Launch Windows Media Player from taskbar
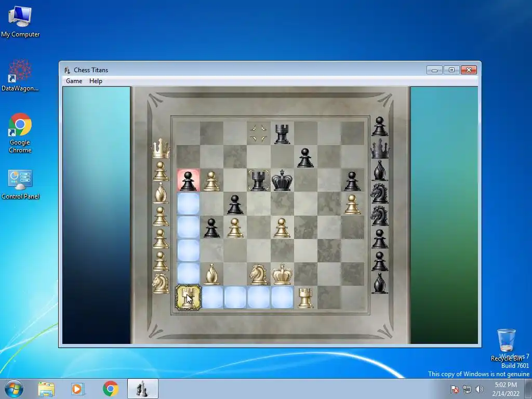 tap(78, 389)
